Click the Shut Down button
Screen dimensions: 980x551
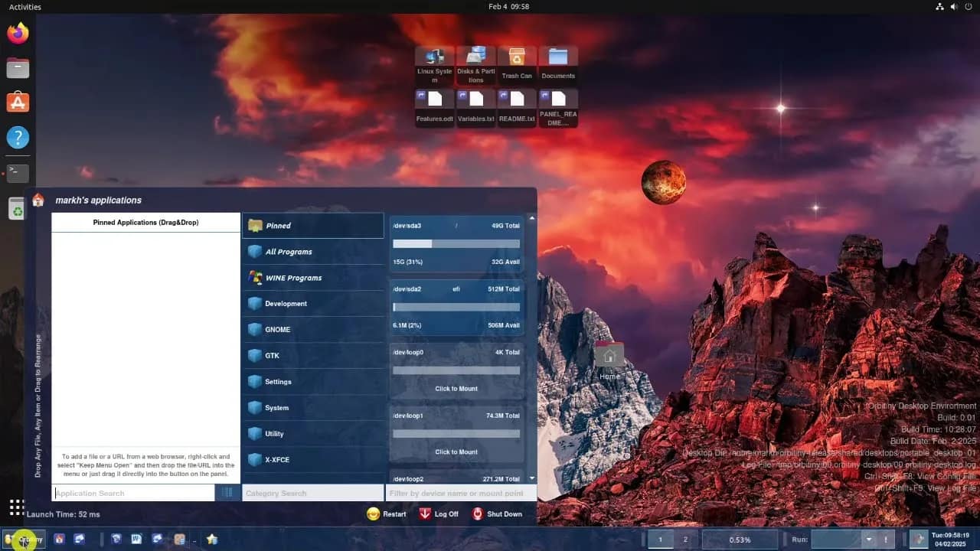tap(497, 514)
